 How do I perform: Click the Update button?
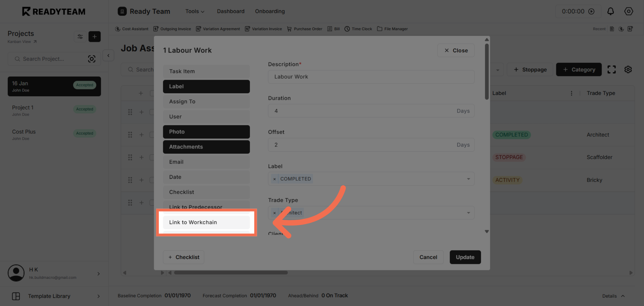tap(465, 257)
